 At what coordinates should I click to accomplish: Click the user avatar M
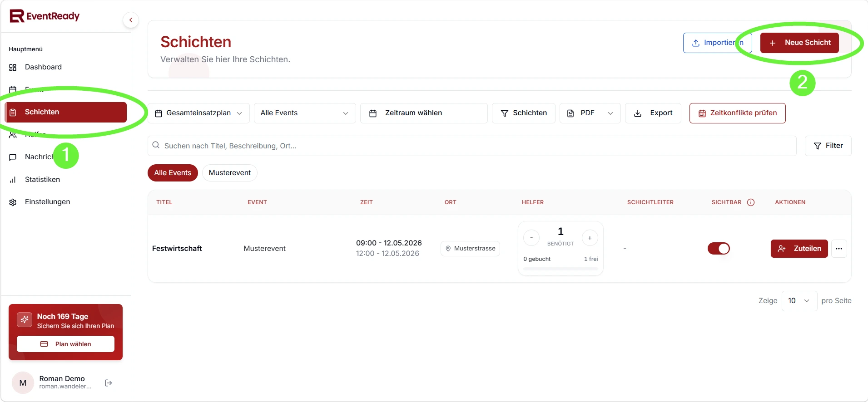[x=23, y=383]
